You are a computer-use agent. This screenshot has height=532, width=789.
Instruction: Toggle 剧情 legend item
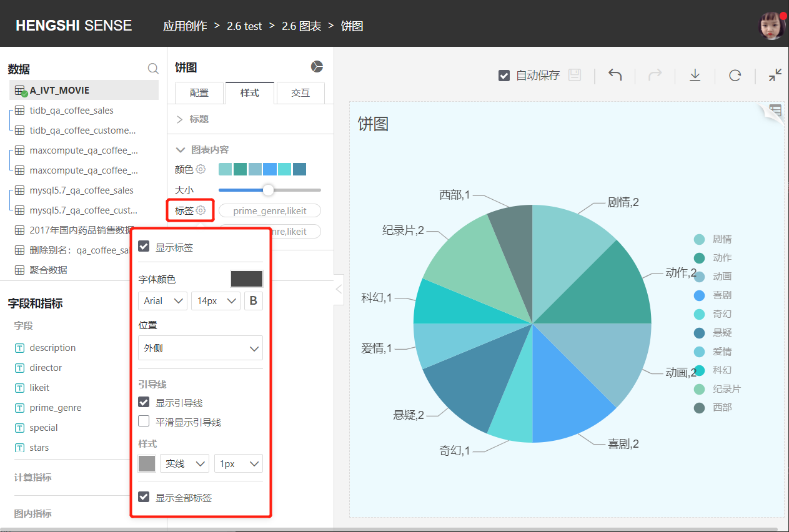[713, 239]
